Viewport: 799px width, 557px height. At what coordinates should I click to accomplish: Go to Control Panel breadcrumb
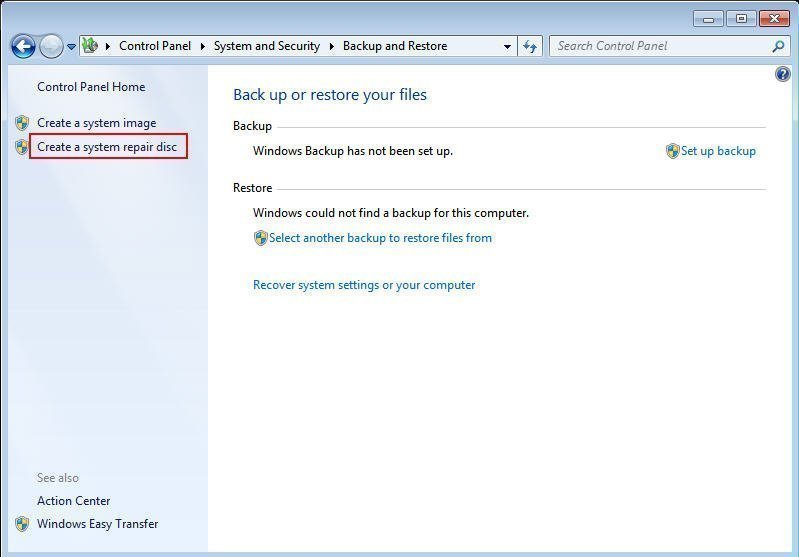(x=155, y=46)
